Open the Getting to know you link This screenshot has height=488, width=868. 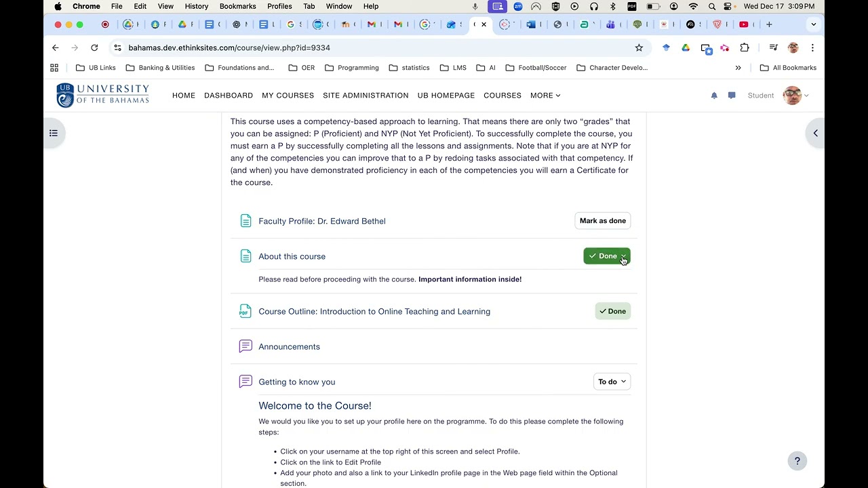pos(297,382)
